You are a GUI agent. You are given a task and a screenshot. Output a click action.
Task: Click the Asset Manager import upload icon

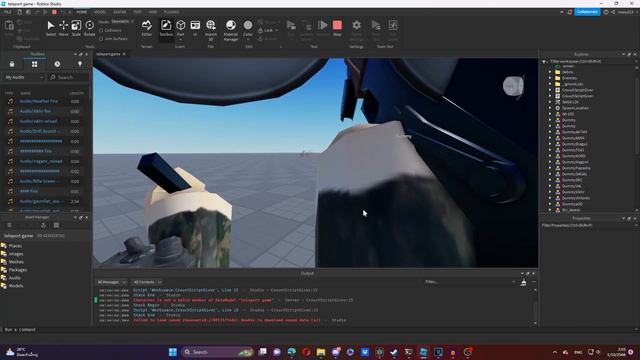[43, 225]
